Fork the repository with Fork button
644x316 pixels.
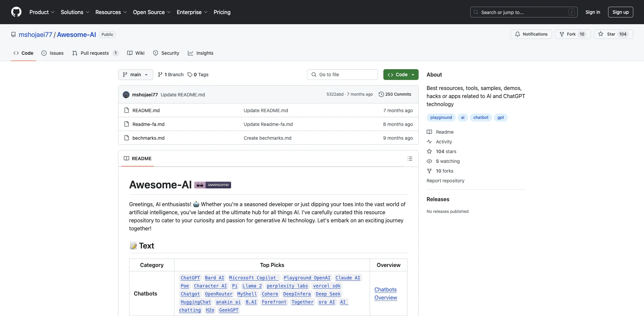573,34
